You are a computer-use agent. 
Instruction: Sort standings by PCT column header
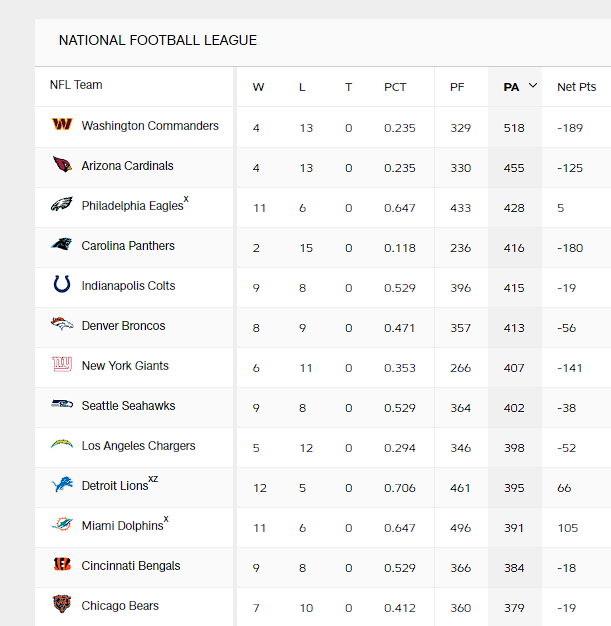click(395, 87)
